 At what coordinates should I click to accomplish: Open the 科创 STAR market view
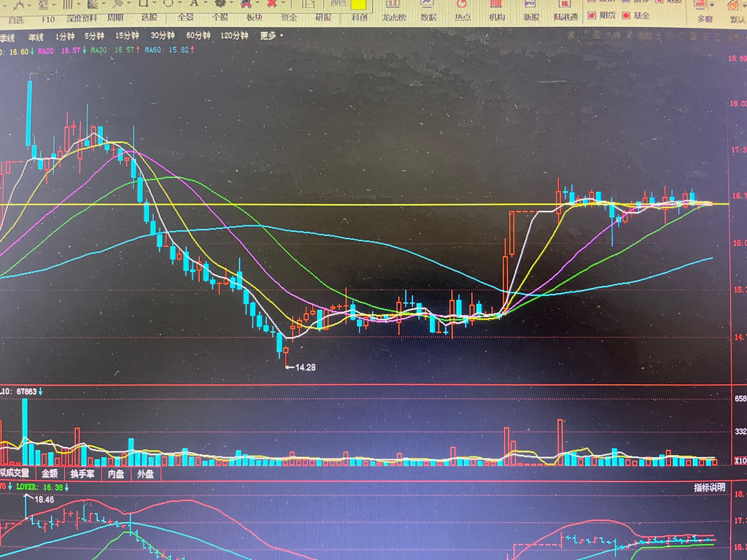(x=359, y=17)
